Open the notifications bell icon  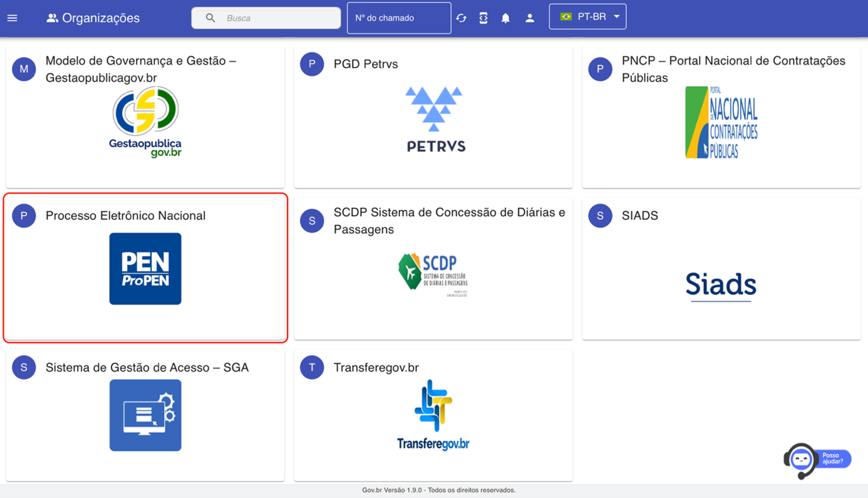(505, 18)
